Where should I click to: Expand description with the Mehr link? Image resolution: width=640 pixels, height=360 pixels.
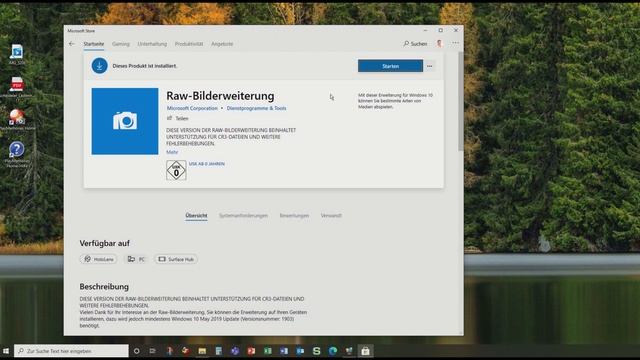[x=172, y=152]
